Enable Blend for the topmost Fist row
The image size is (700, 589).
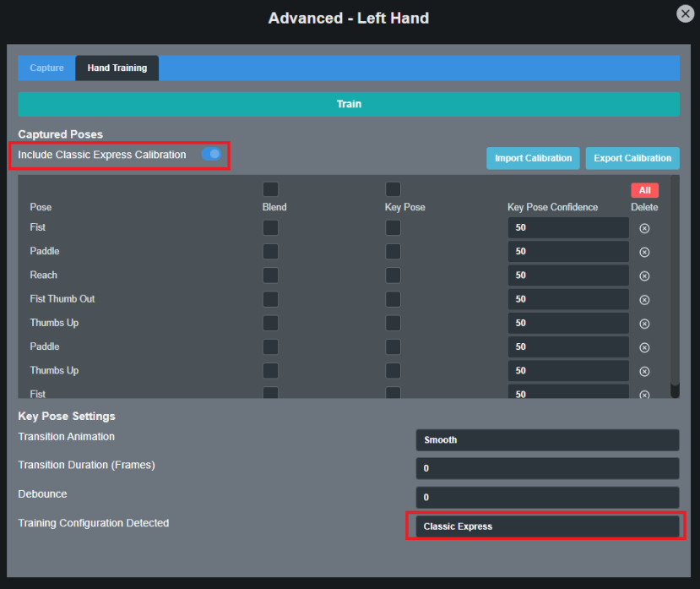270,227
